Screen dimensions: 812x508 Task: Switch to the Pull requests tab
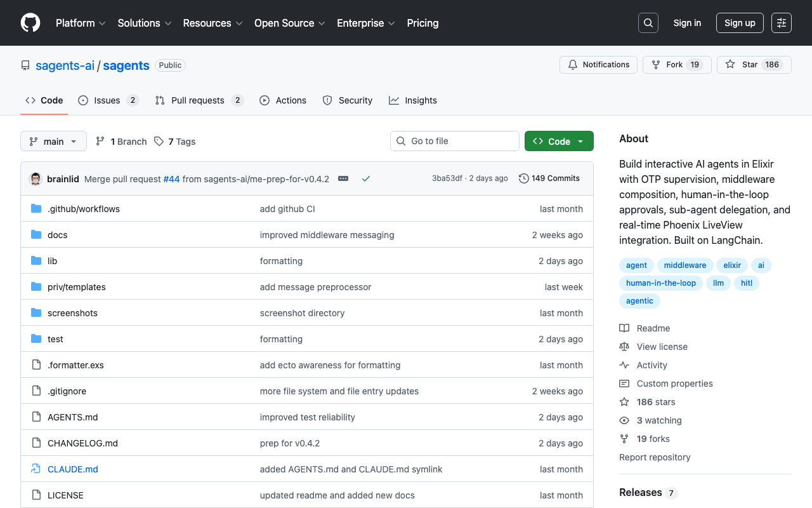[198, 100]
